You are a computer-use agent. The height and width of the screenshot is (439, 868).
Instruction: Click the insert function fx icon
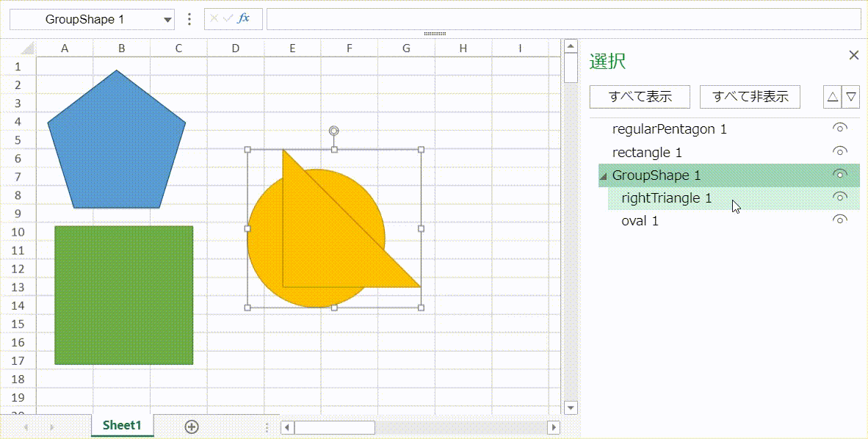pyautogui.click(x=244, y=18)
